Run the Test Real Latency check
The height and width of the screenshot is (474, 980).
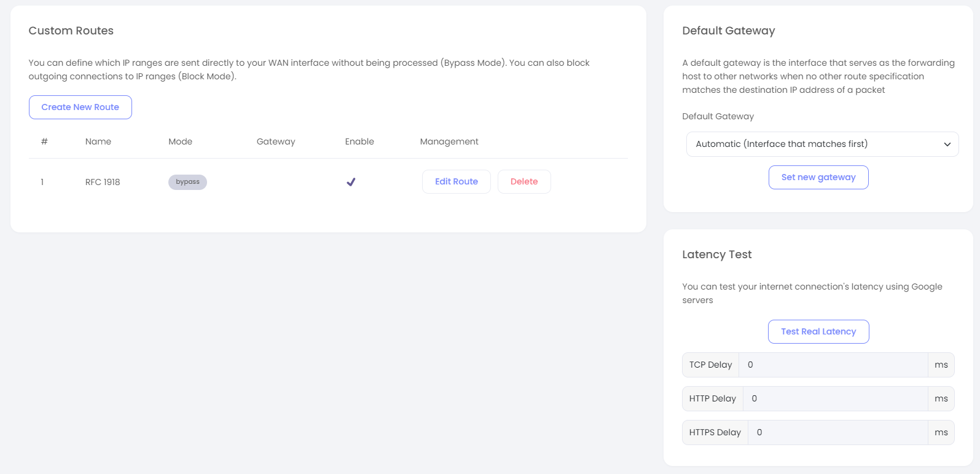point(818,331)
